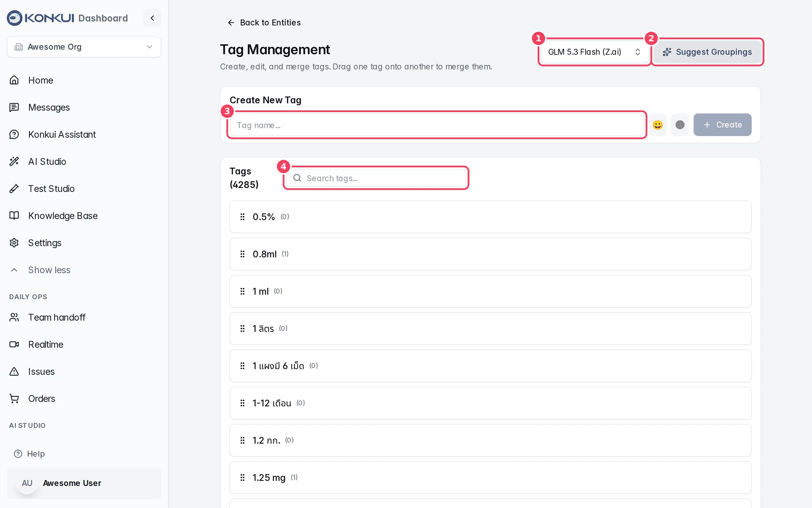Click the Tags (4285) heading
Viewport: 812px width, 508px height.
(244, 178)
